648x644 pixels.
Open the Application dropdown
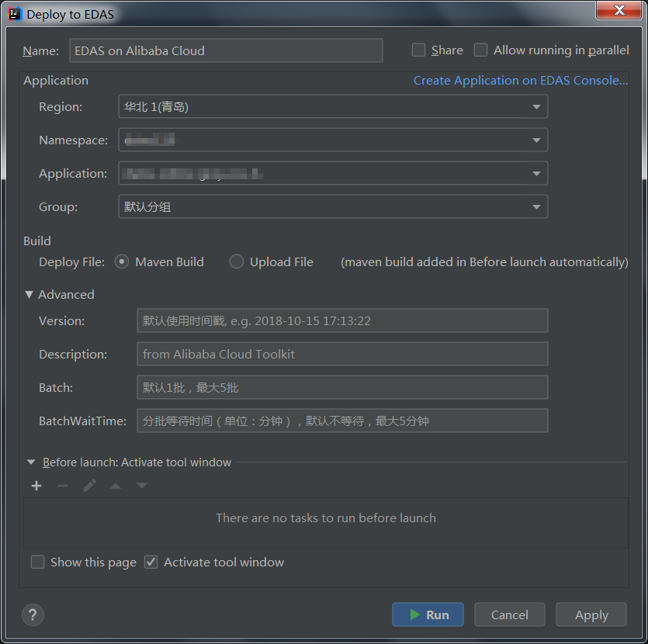pos(333,174)
